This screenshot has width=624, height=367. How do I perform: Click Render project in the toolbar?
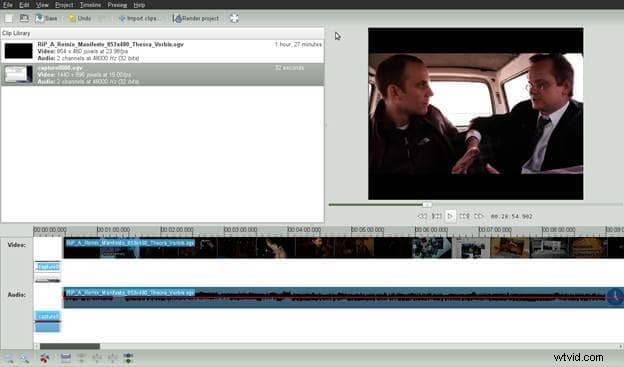click(196, 18)
